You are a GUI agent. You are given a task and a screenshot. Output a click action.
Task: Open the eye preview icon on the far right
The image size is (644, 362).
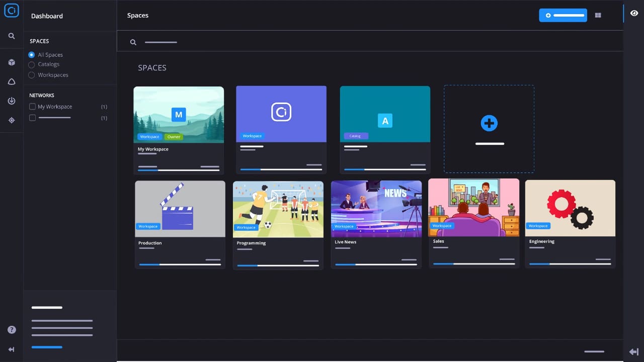point(634,13)
